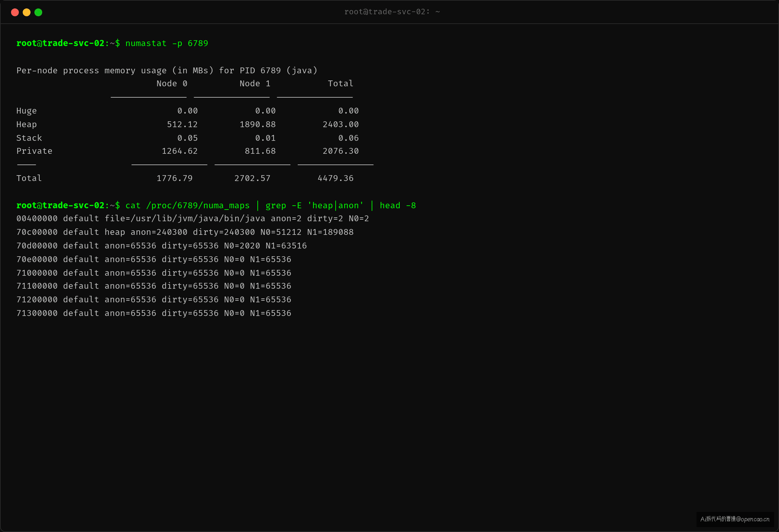Viewport: 779px width, 532px height.
Task: Click anon=240300 value in heap line
Action: click(x=159, y=232)
